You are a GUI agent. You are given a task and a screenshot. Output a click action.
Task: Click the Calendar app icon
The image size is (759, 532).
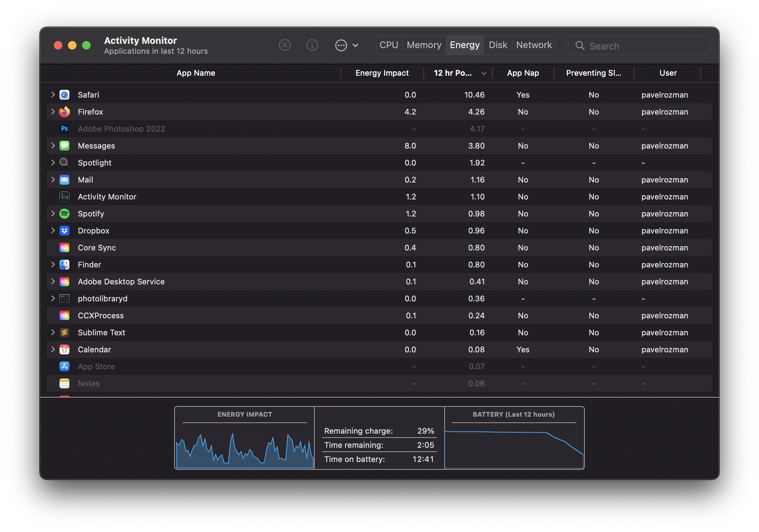pyautogui.click(x=64, y=349)
